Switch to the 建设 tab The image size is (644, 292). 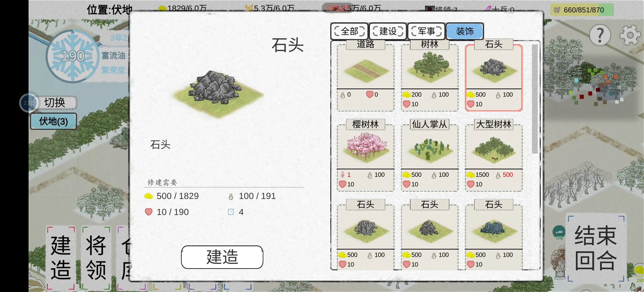coord(388,31)
